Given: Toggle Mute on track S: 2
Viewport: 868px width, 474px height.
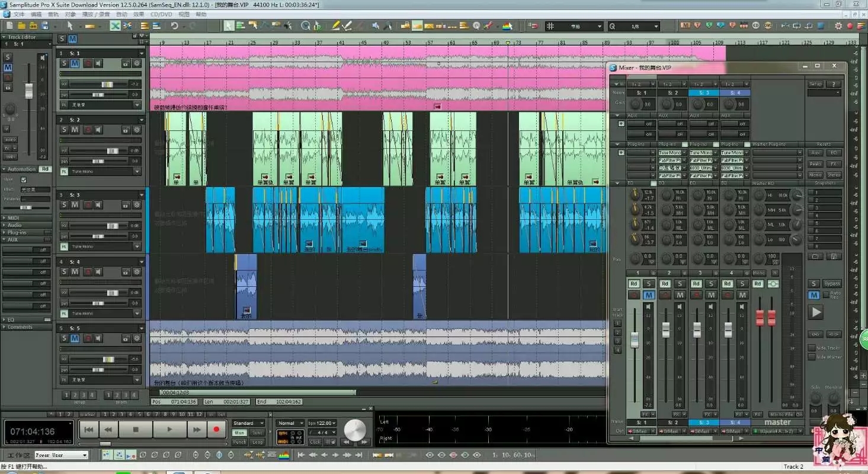Looking at the screenshot, I should [x=75, y=130].
